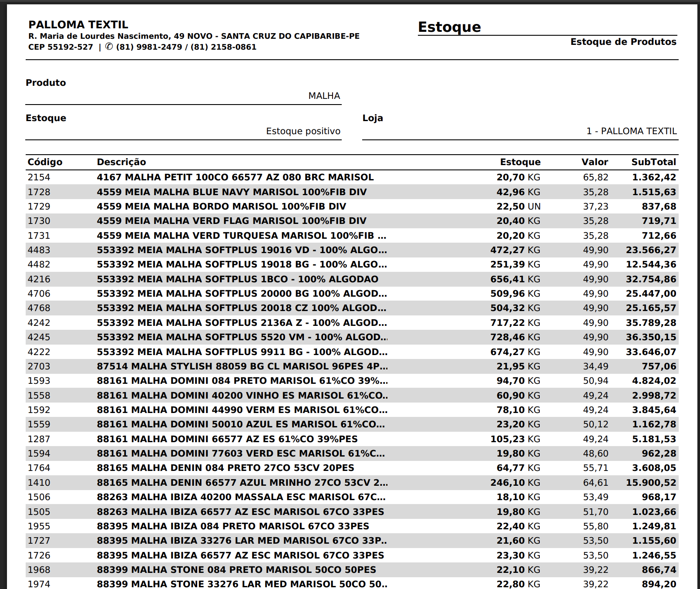The height and width of the screenshot is (589, 700).
Task: Click the Descrição column header
Action: (121, 162)
